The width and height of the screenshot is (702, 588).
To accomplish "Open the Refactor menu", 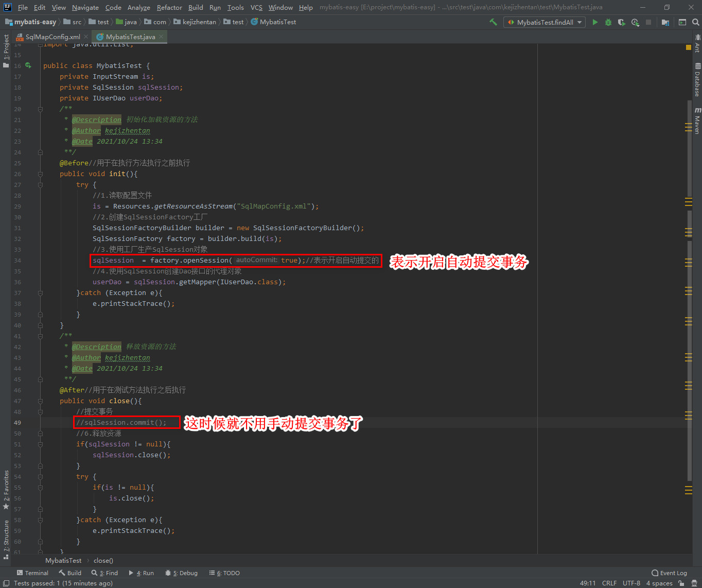I will pyautogui.click(x=169, y=7).
